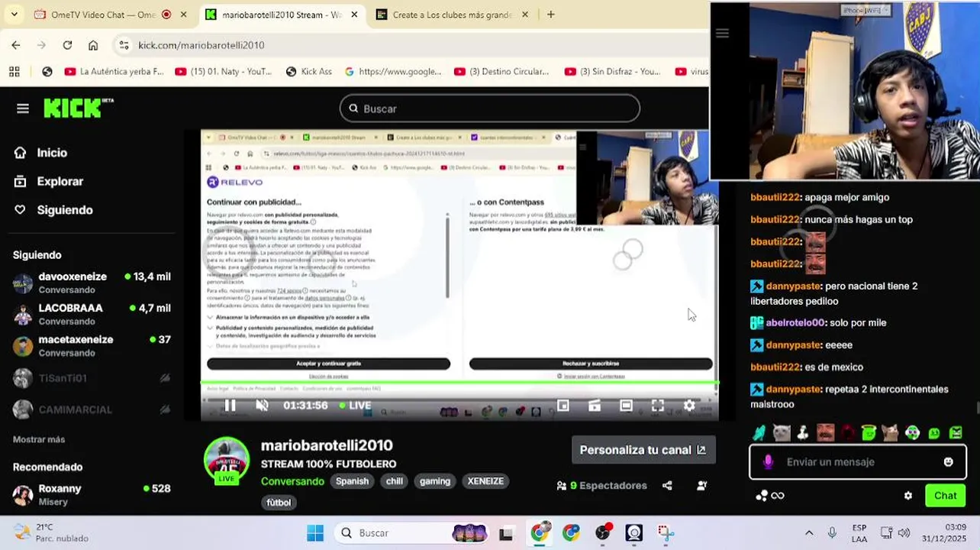Open La Auténtica yerba bookmark
The image size is (980, 550).
coord(114,71)
